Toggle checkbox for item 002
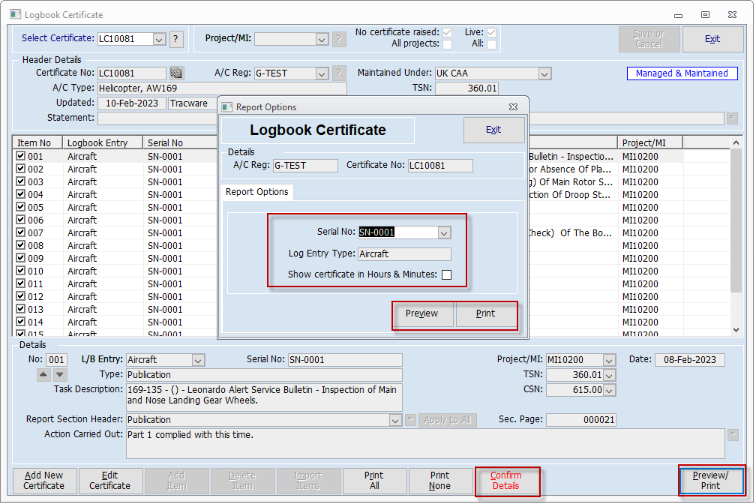Image resolution: width=754 pixels, height=503 pixels. coord(21,169)
